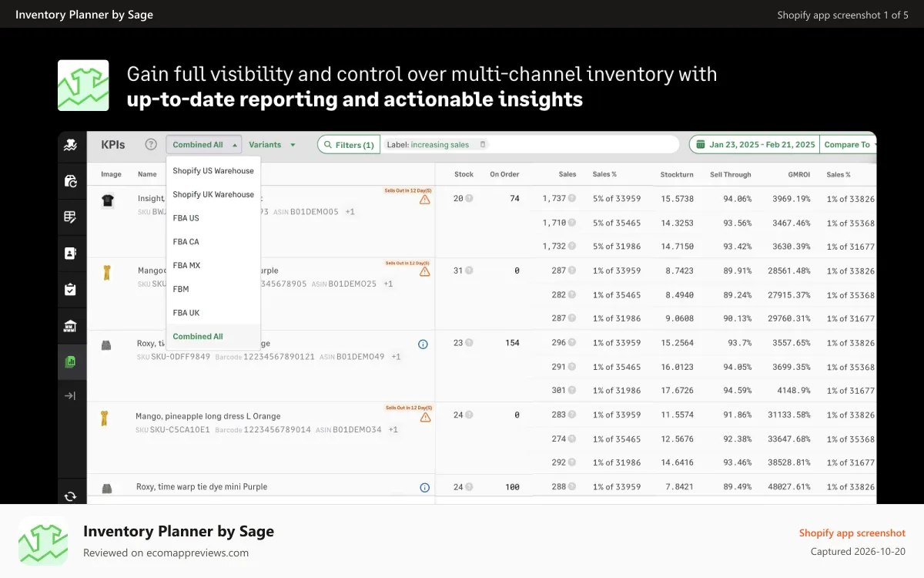
Task: Click the help icon beside sales 1,710
Action: pos(572,223)
